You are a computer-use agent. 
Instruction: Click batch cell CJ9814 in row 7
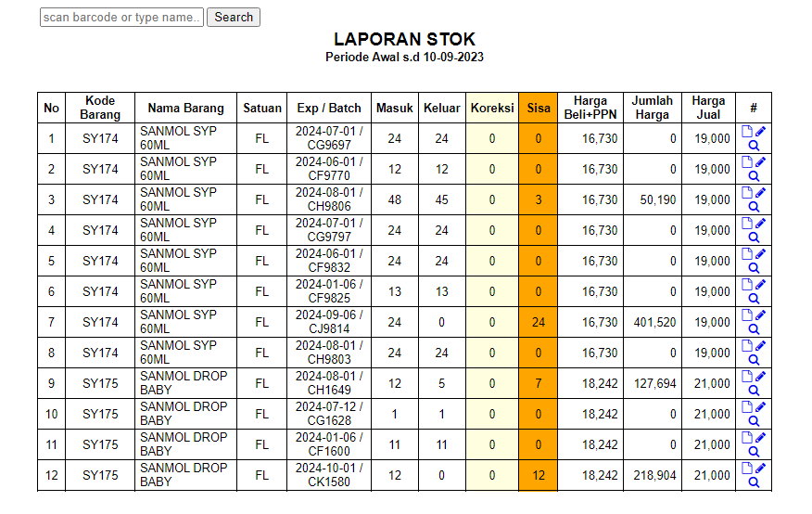point(329,328)
